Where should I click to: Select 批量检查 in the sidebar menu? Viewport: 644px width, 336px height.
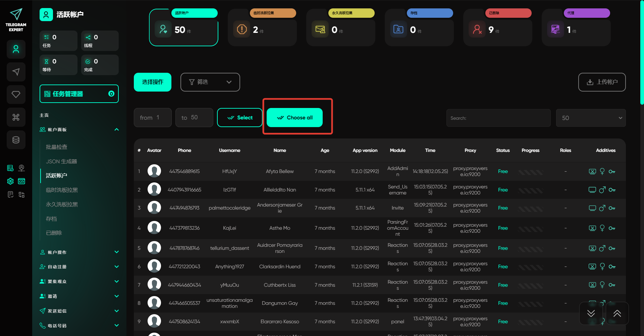(x=57, y=147)
